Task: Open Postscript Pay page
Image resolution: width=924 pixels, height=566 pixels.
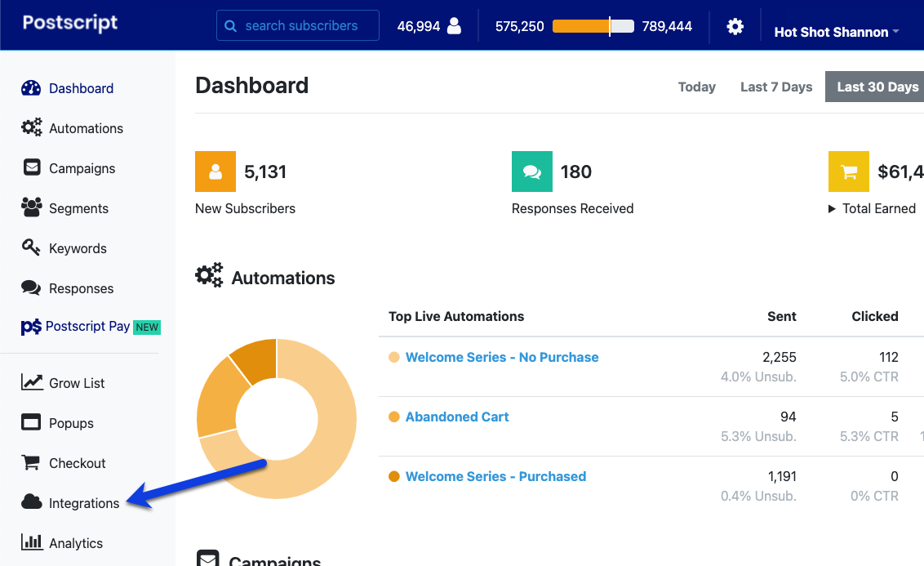Action: coord(88,326)
